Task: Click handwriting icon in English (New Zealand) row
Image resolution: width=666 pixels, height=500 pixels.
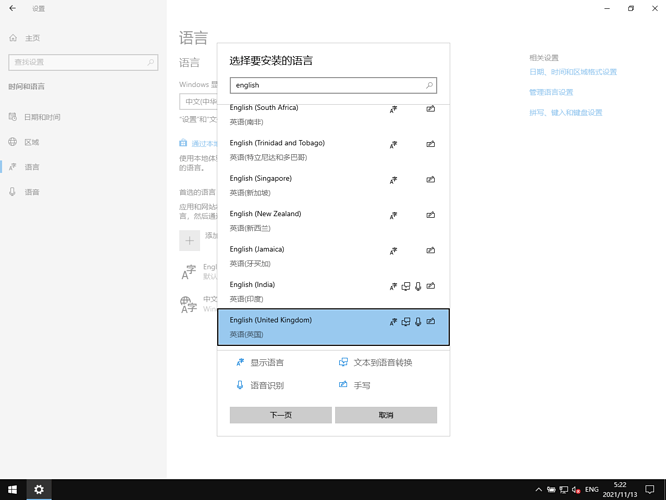Action: [x=431, y=215]
